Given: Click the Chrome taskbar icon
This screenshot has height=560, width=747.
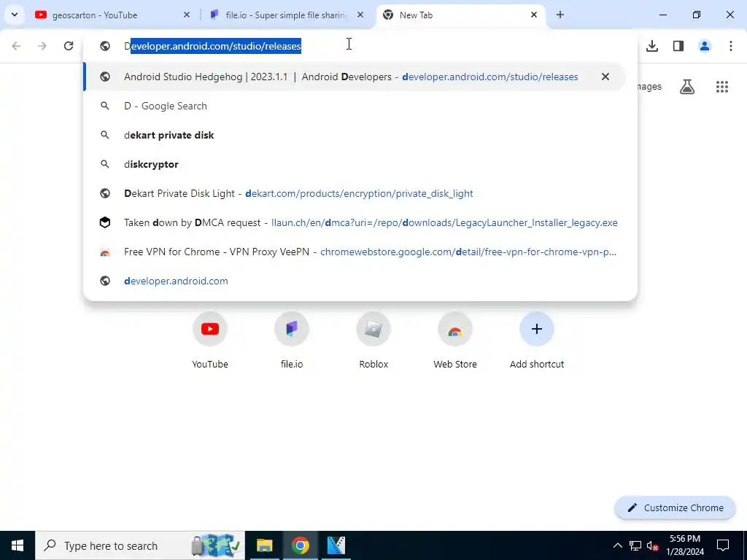Looking at the screenshot, I should (x=300, y=545).
